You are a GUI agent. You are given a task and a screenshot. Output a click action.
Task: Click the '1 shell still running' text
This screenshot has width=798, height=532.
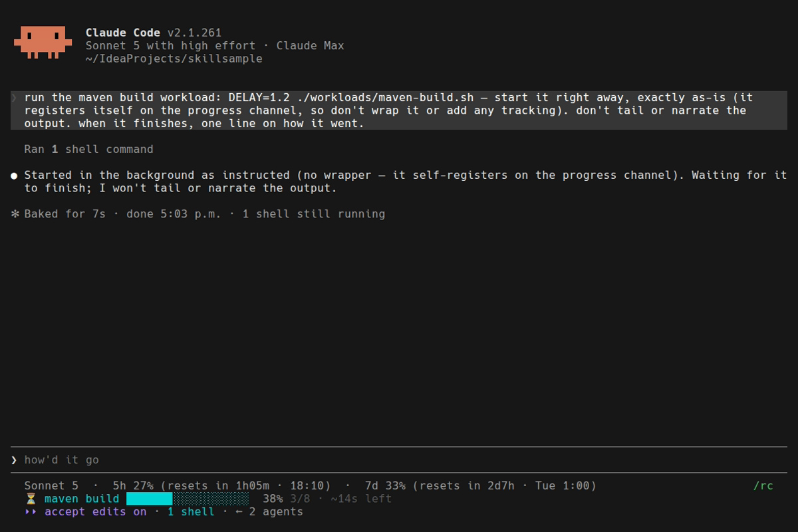click(314, 214)
